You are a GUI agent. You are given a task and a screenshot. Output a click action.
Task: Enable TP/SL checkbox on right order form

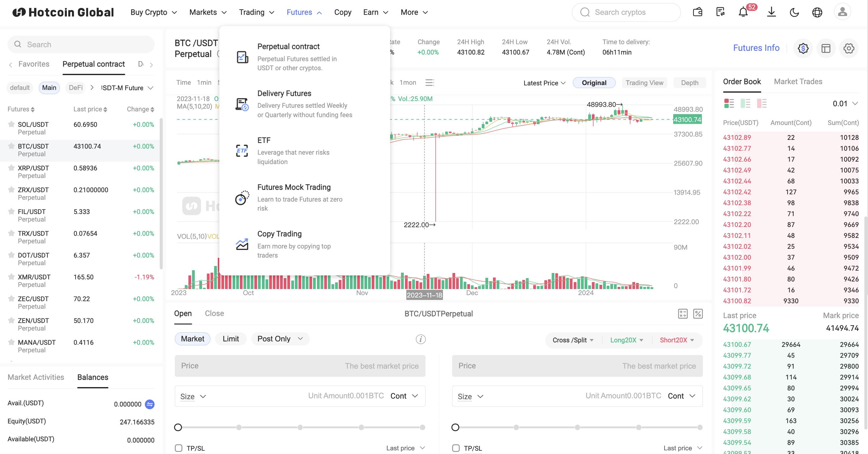click(455, 448)
